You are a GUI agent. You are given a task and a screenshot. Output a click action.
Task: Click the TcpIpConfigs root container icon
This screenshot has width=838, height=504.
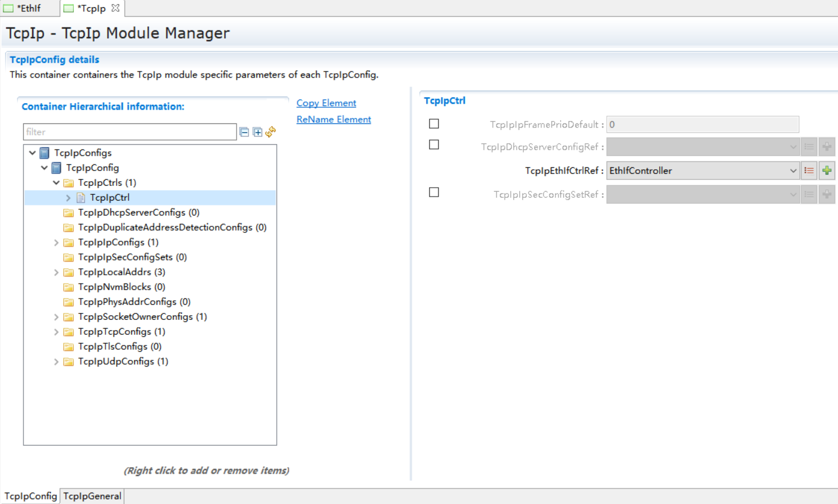[45, 153]
